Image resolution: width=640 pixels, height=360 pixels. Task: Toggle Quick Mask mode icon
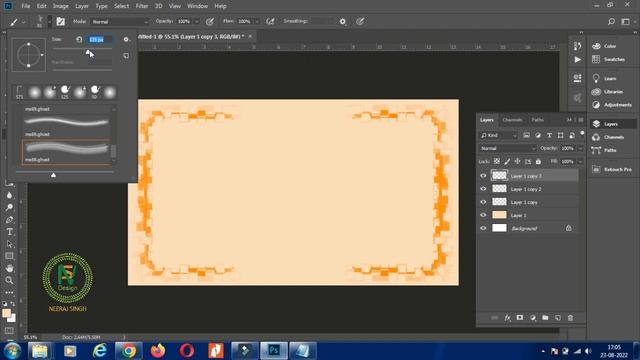click(x=9, y=331)
